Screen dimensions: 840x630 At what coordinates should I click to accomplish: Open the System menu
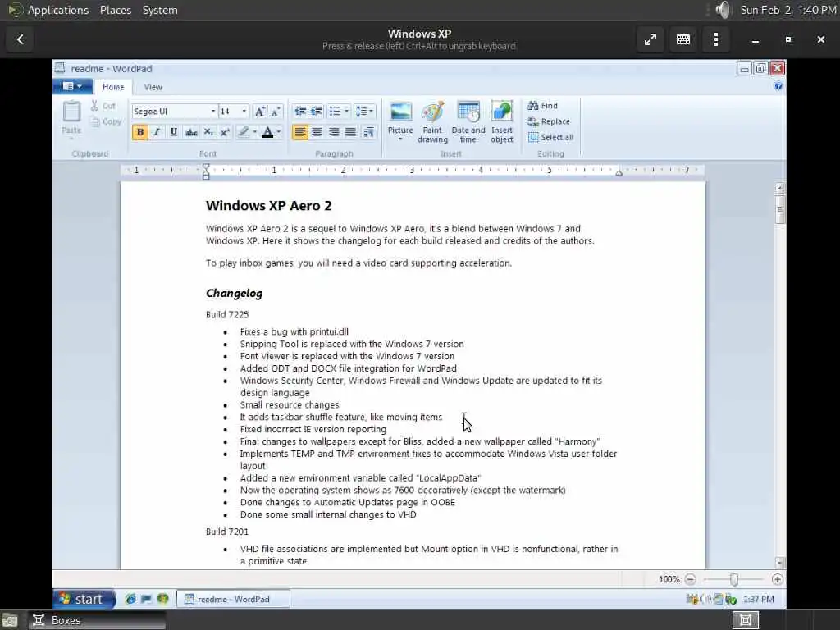click(x=160, y=10)
